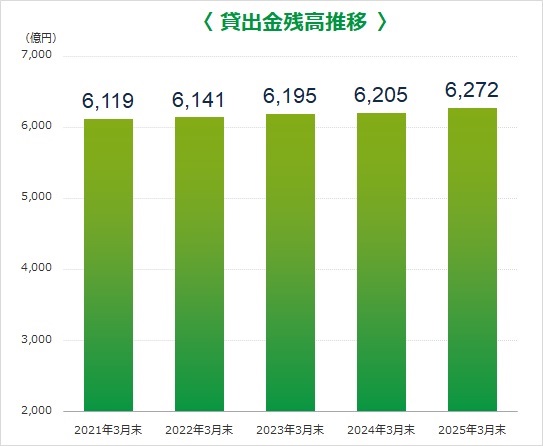This screenshot has height=446, width=543.
Task: Click the 3,000 axis label
Action: point(36,339)
